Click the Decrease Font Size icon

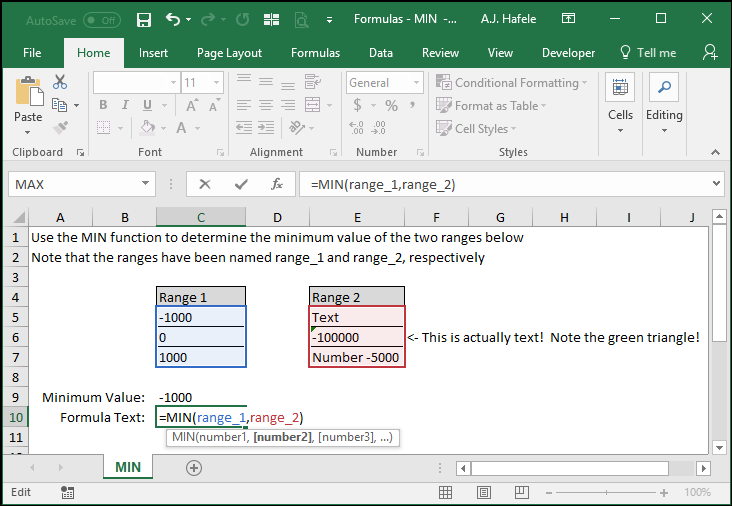[214, 105]
